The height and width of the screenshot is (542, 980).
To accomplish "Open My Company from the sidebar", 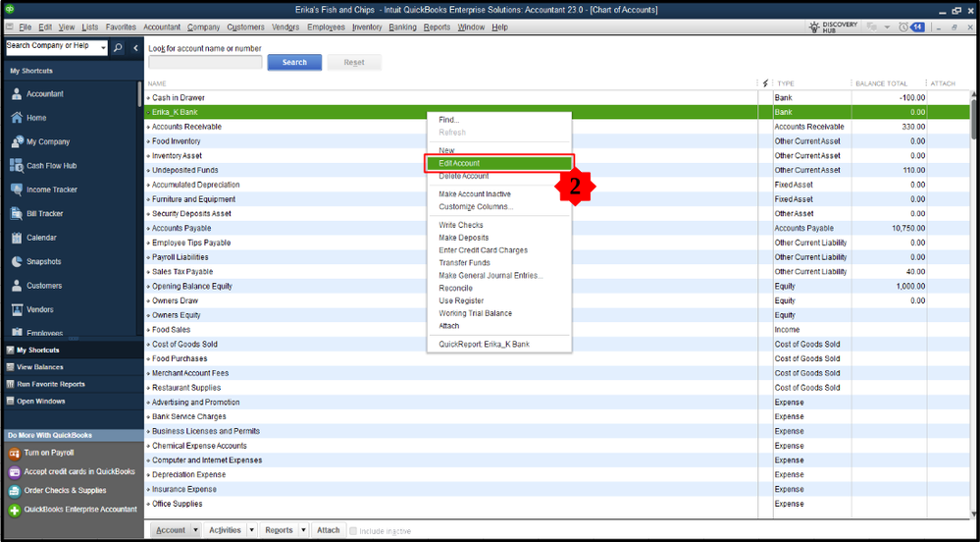I will (x=48, y=141).
